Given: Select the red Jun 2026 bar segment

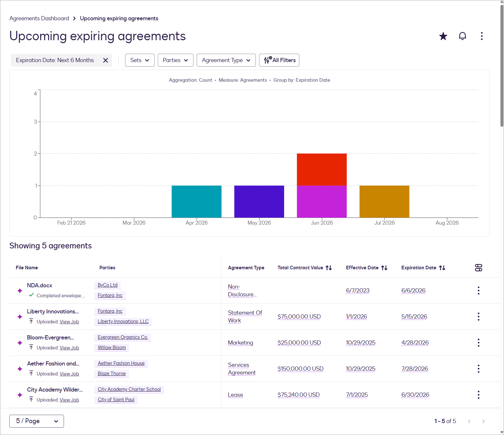Looking at the screenshot, I should (322, 170).
